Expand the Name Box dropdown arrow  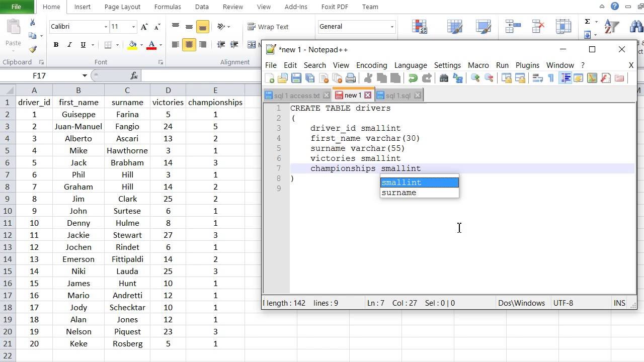point(85,75)
